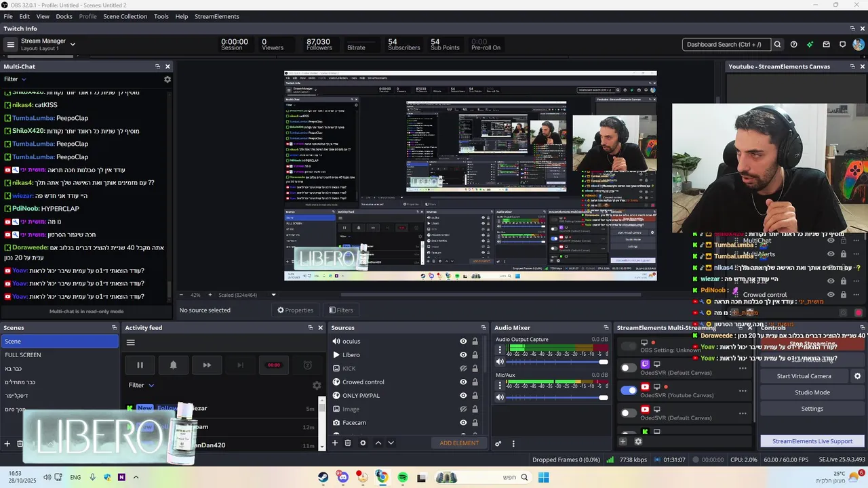Skip alert with the fast-forward button
The height and width of the screenshot is (488, 868).
point(207,365)
